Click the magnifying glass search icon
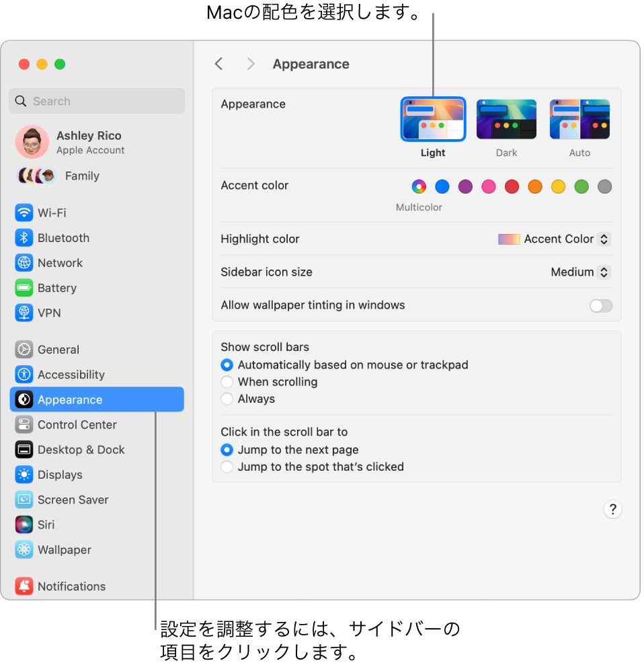Screen dimensions: 644x667 click(20, 101)
